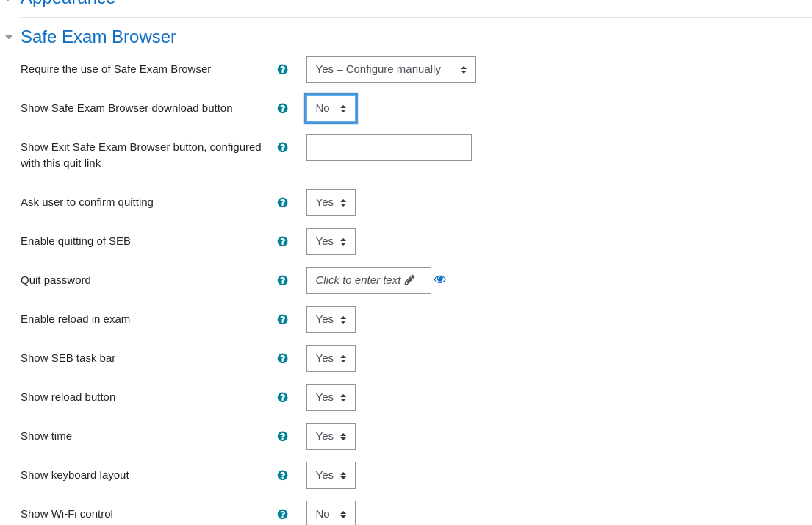Click the 'Quit password' label
This screenshot has height=525, width=812.
[56, 280]
